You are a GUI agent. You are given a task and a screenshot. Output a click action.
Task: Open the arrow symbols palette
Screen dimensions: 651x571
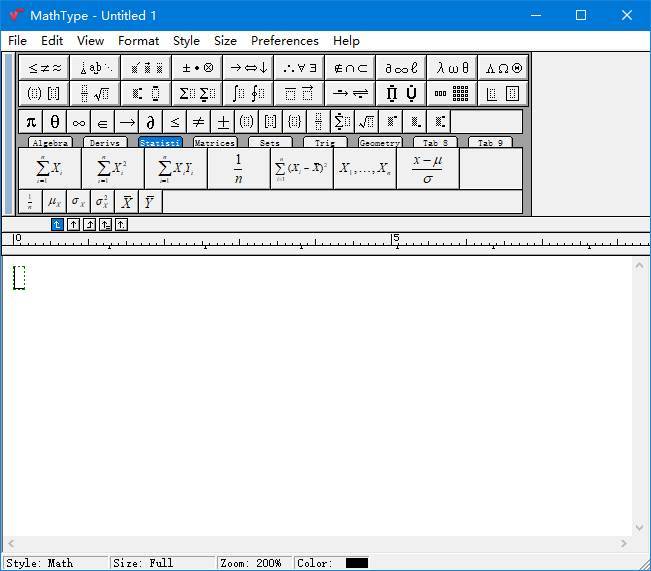click(x=248, y=68)
